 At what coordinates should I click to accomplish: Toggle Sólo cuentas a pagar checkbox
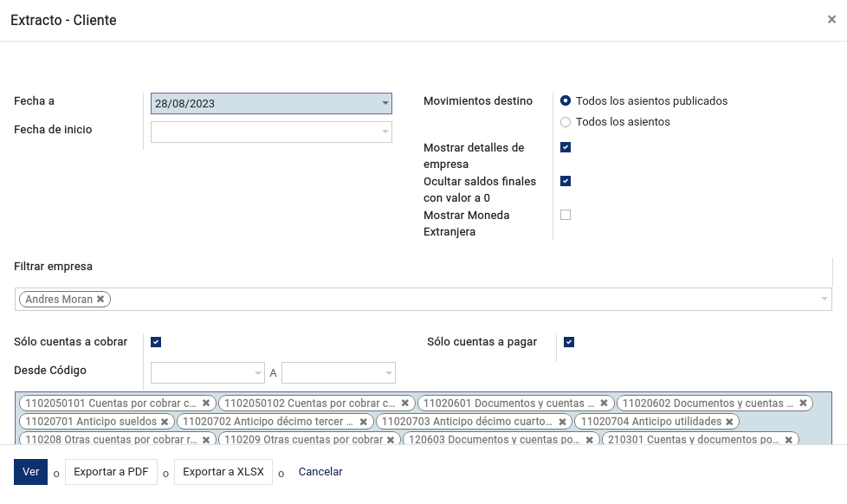coord(569,342)
